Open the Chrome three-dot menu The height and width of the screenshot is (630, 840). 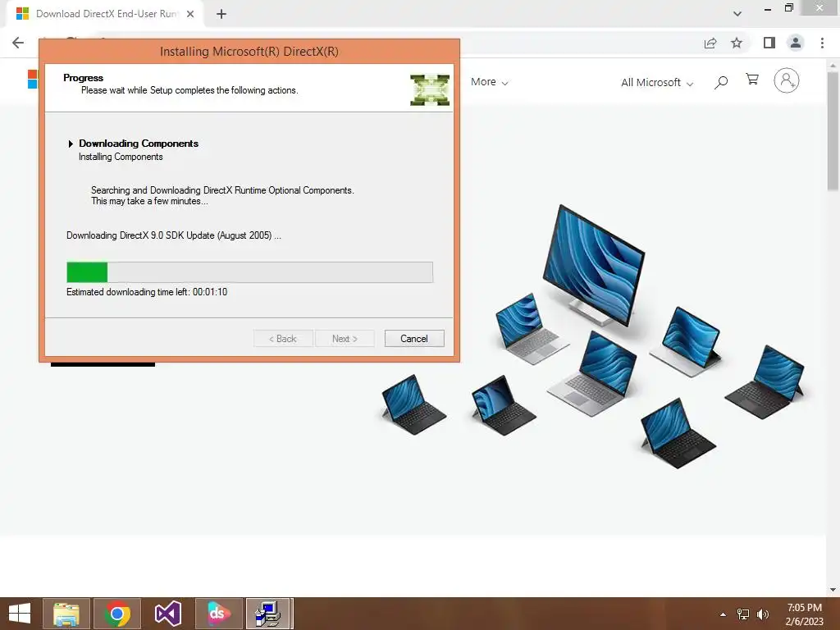coord(822,43)
